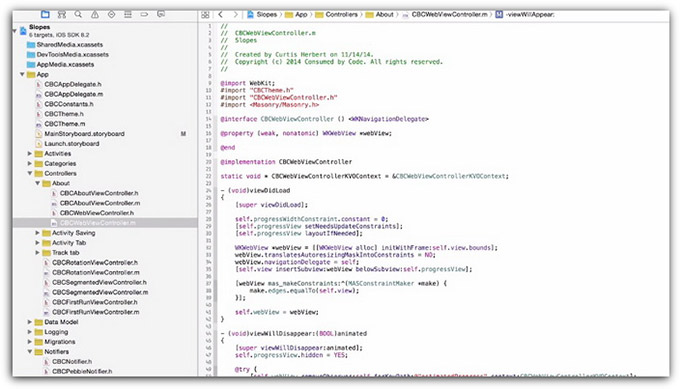
Task: Select highlighted CBCWebViewController.m row
Action: coord(105,223)
